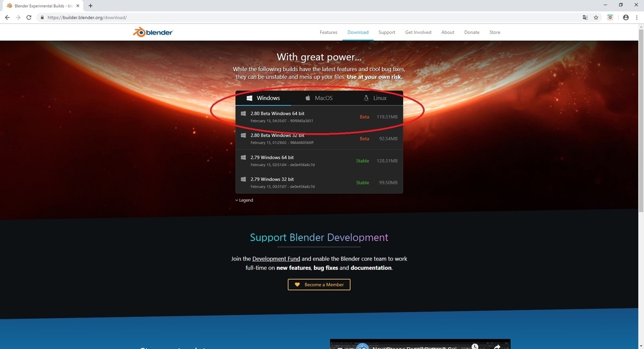Switch to the Linux builds tab
The height and width of the screenshot is (349, 644).
click(375, 98)
